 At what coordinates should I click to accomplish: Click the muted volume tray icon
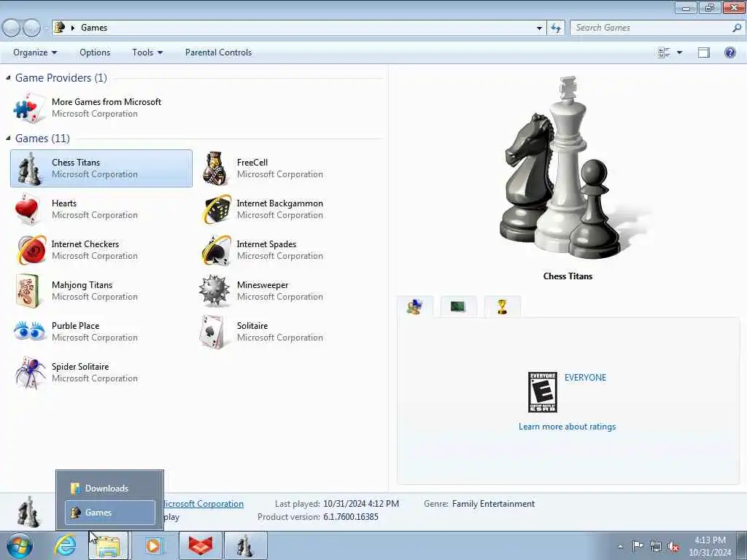pyautogui.click(x=673, y=546)
